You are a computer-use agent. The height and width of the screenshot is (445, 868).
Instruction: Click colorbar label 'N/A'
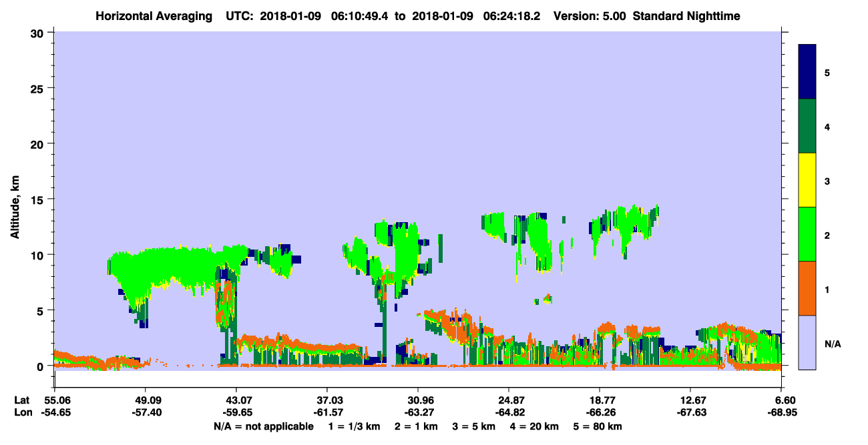(832, 344)
